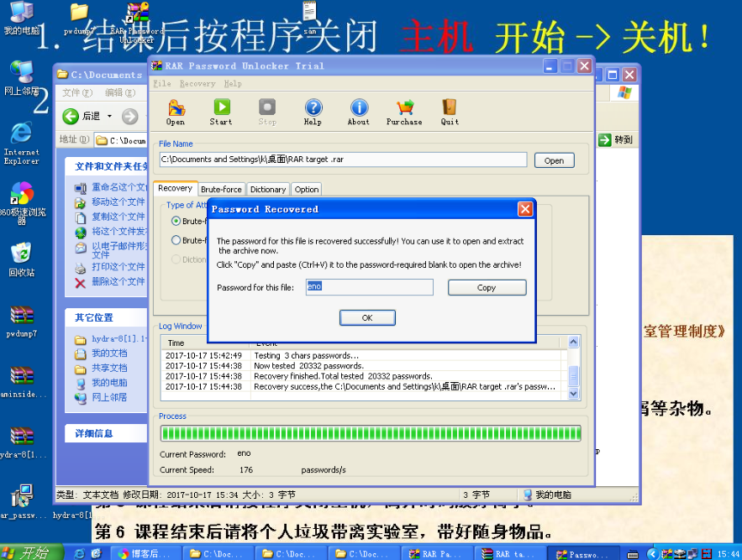Open the pwdump7 folder icon on the desktop

click(x=80, y=19)
